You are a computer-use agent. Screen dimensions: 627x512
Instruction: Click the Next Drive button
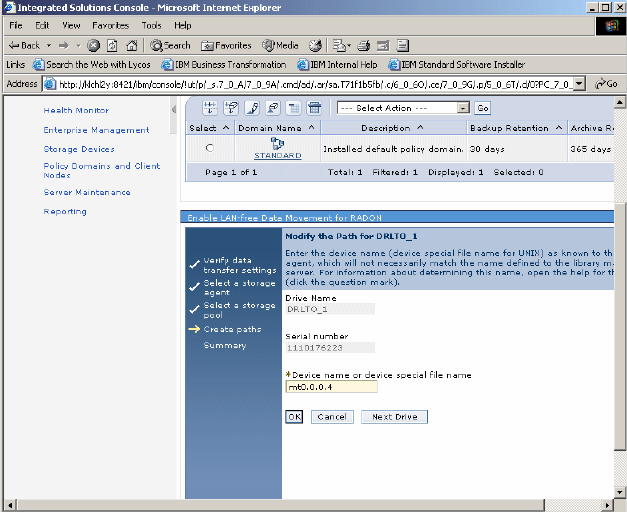[x=394, y=417]
